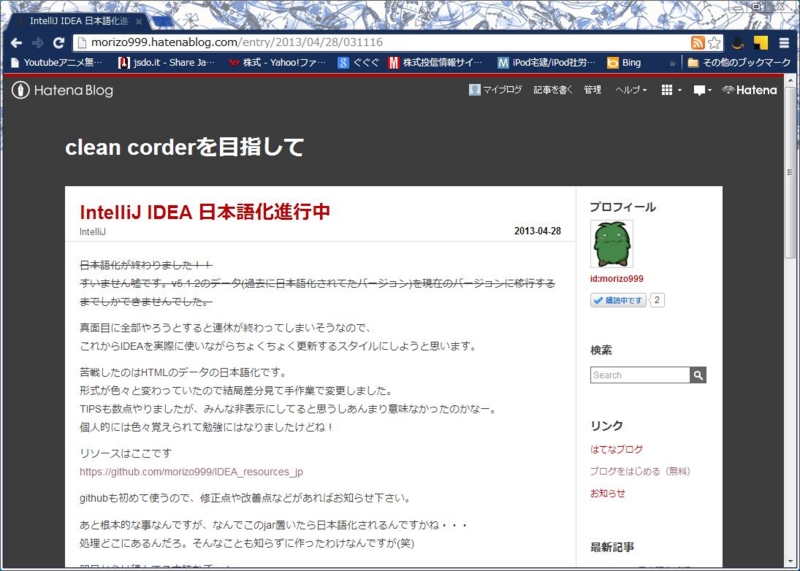
Task: Open the Youtubeアニメ無 bookmark
Action: [x=56, y=63]
